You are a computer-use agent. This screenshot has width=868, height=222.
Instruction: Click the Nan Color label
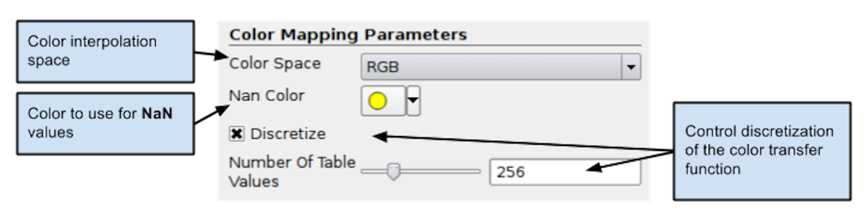[267, 95]
